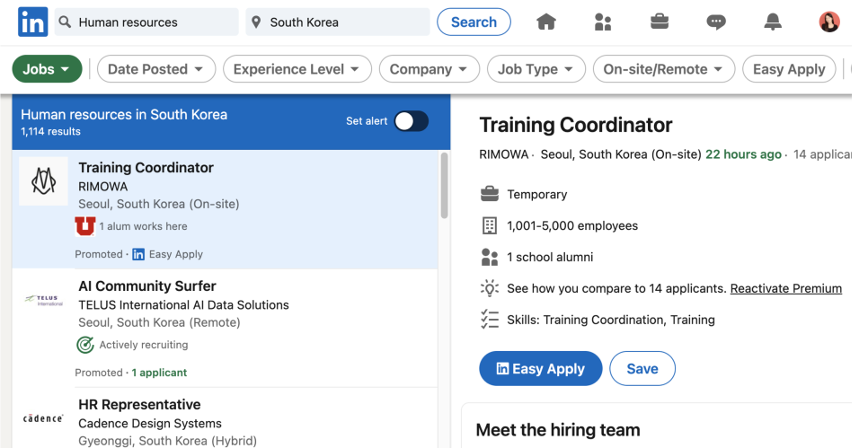Click the '1 alum works here' text

(144, 226)
